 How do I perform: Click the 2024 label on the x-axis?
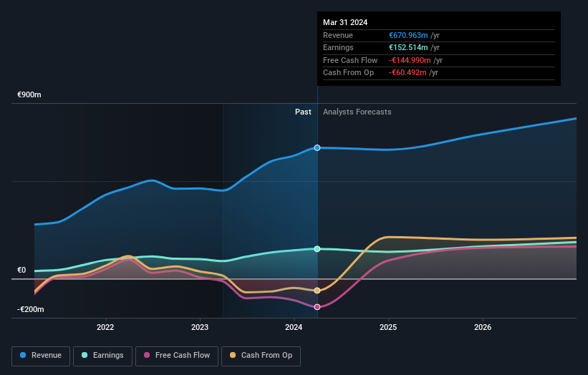[x=294, y=327]
